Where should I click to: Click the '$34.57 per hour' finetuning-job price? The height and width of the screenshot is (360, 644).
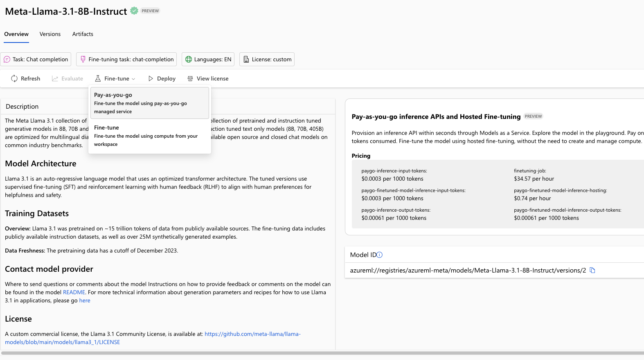(534, 179)
